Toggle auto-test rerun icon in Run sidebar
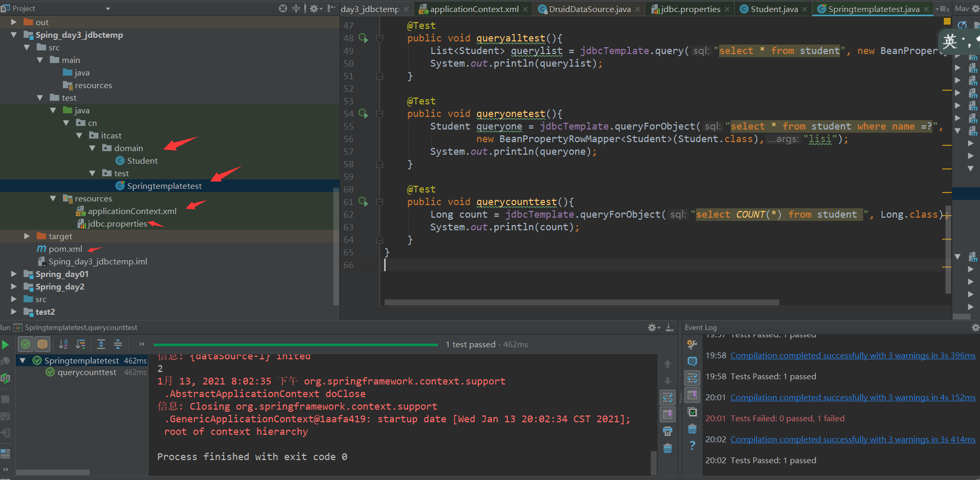Image resolution: width=980 pixels, height=480 pixels. [x=5, y=378]
